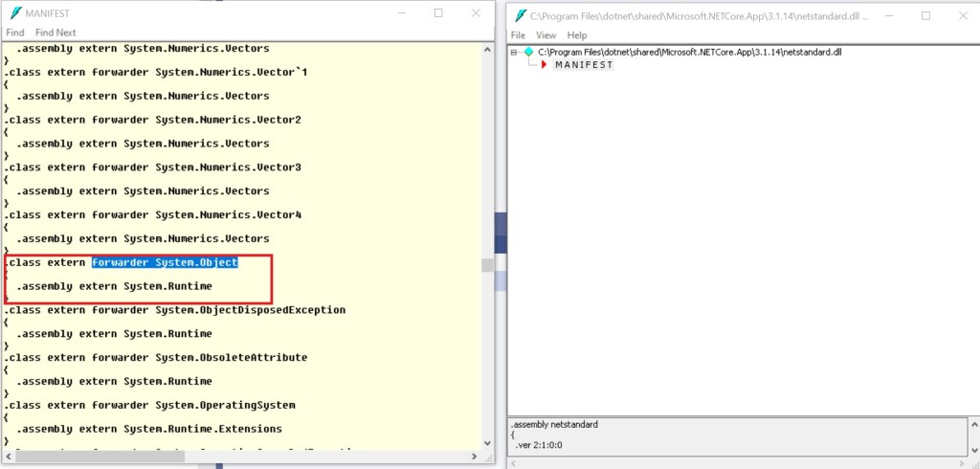The height and width of the screenshot is (469, 980).
Task: Click the MANIFEST vertical scrollbar thumb
Action: (x=488, y=265)
